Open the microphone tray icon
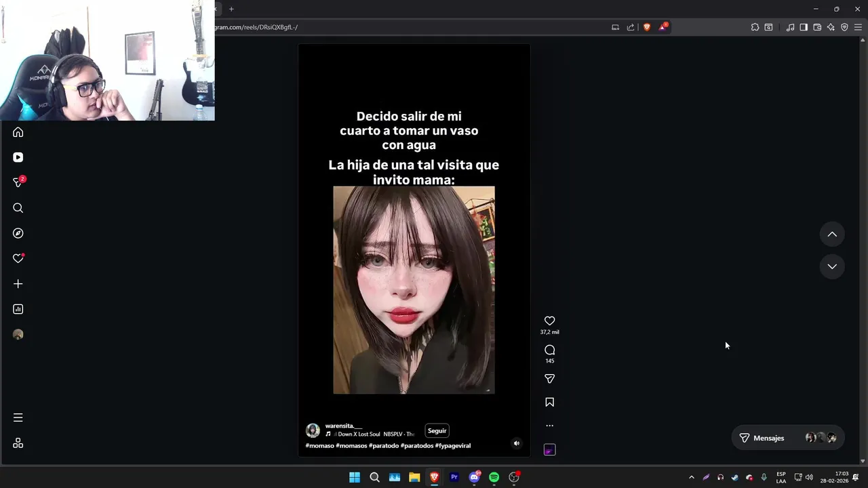Screen dimensions: 868x488 [x=764, y=477]
